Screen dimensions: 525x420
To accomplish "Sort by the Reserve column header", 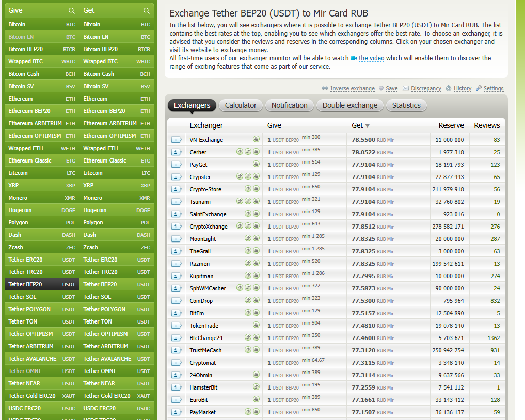I will pos(451,125).
